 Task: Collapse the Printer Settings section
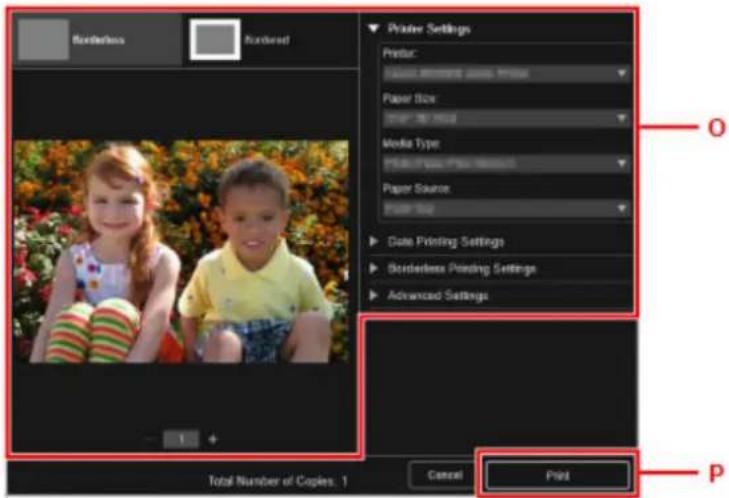tap(373, 29)
